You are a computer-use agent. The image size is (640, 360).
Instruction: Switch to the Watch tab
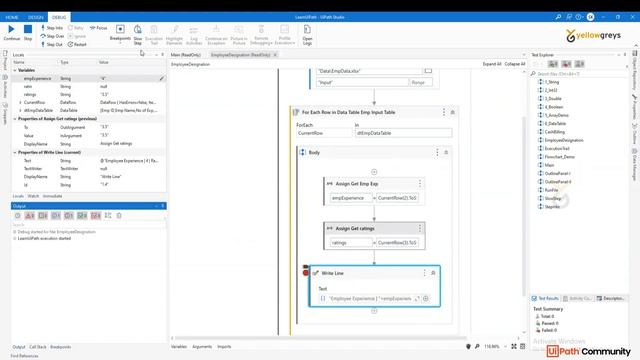[x=33, y=196]
